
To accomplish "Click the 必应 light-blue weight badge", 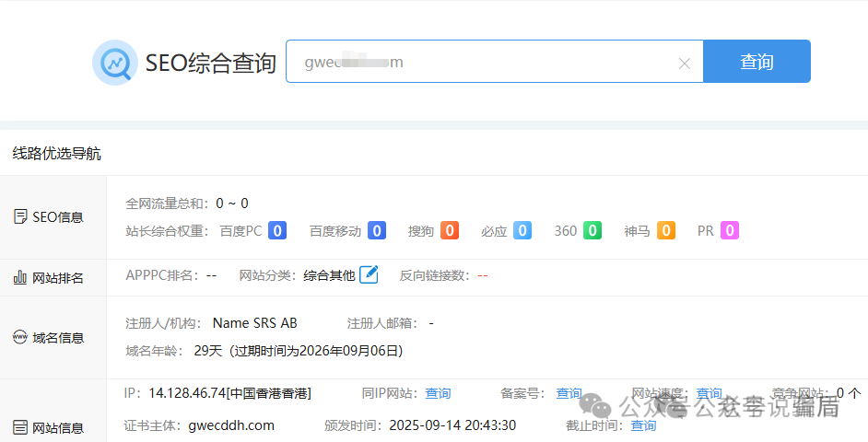I will [x=522, y=230].
